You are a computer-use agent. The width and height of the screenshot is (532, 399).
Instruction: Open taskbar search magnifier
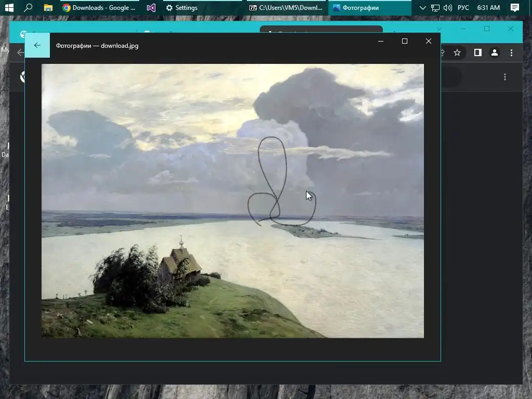click(28, 7)
